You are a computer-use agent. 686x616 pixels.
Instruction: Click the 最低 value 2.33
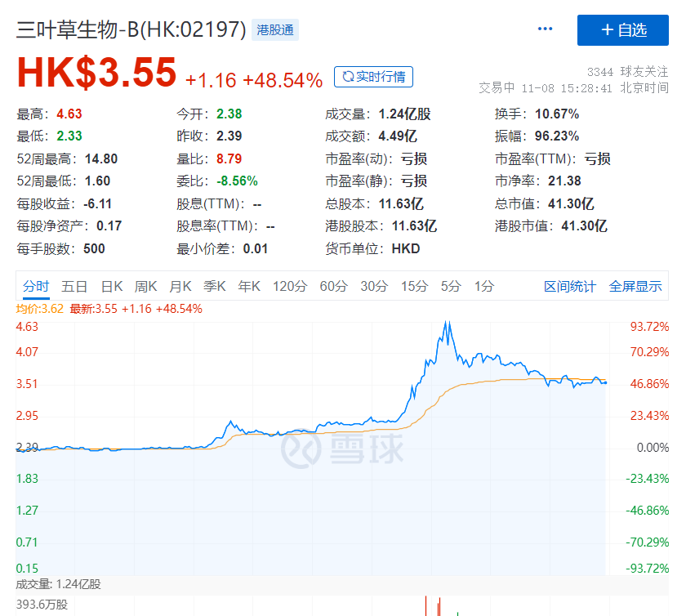click(69, 136)
